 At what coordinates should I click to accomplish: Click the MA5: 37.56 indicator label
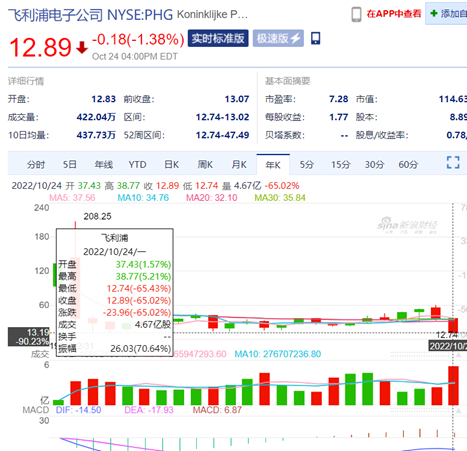72,198
